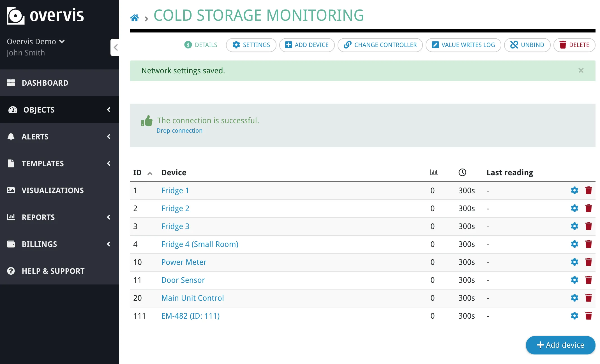This screenshot has width=600, height=364.
Task: Delete Main Unit Control via trash icon
Action: coord(589,298)
